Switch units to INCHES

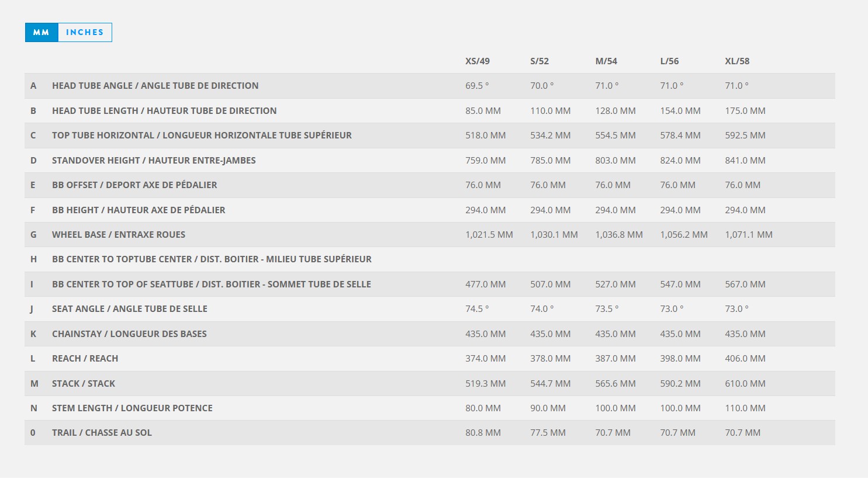point(85,33)
